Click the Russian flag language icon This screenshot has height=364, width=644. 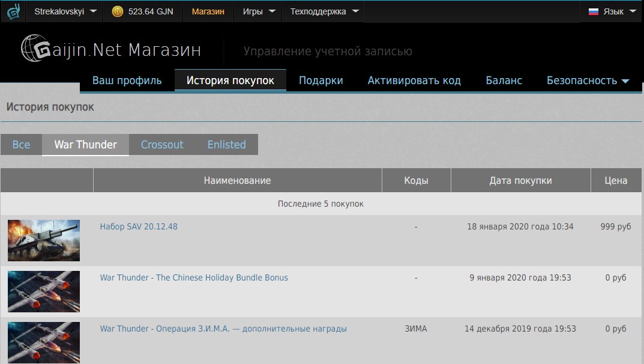pos(594,11)
